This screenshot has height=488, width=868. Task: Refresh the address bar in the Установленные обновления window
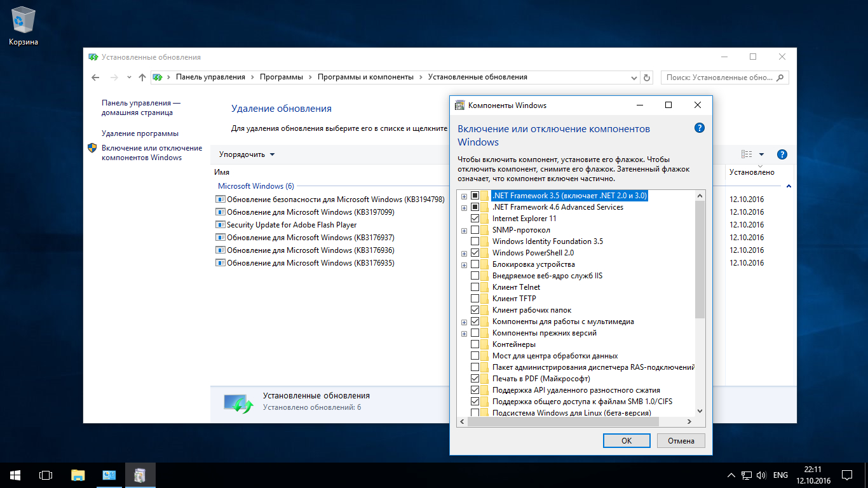tap(647, 78)
